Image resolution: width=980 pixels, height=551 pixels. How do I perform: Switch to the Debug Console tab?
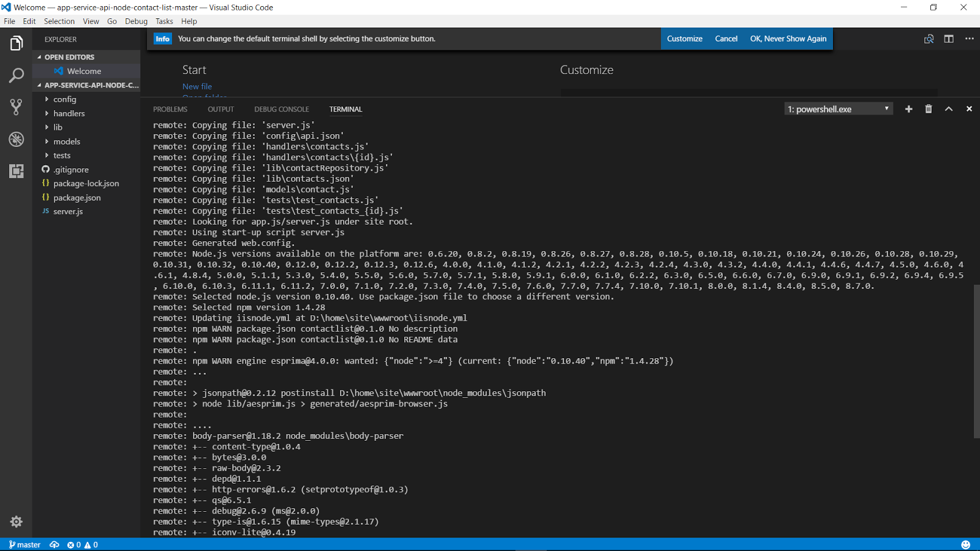[x=282, y=109]
